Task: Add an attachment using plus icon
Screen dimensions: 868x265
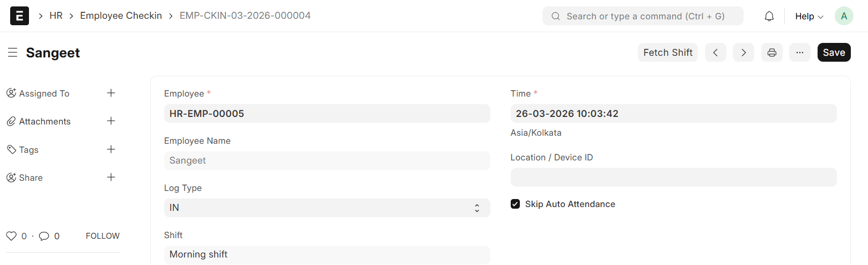Action: pos(111,121)
